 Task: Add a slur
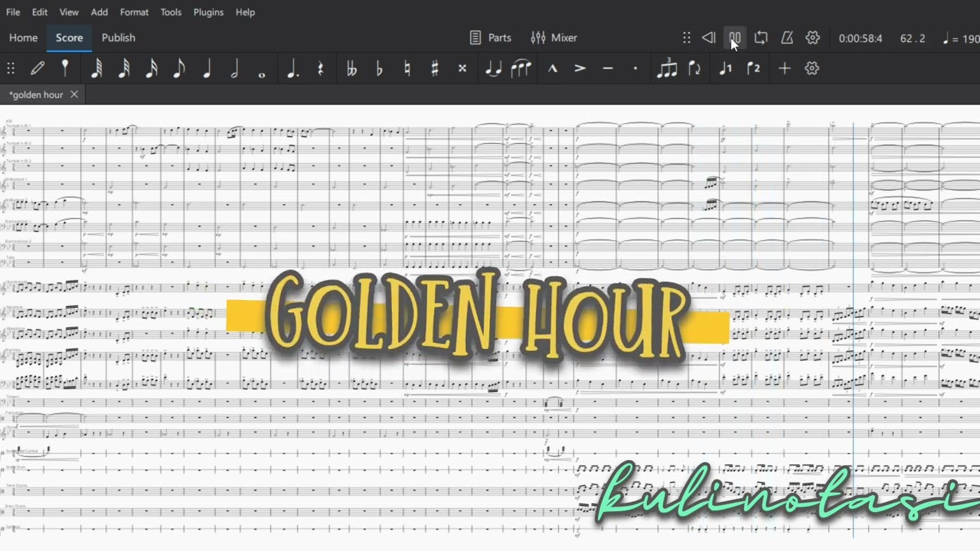[521, 69]
